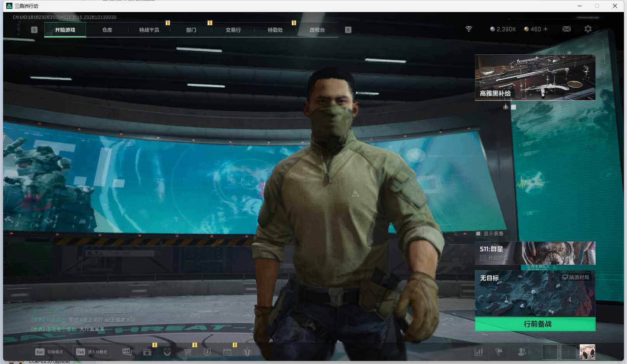Open the settings gear icon
Viewport: 627px width, 364px height.
[x=588, y=29]
